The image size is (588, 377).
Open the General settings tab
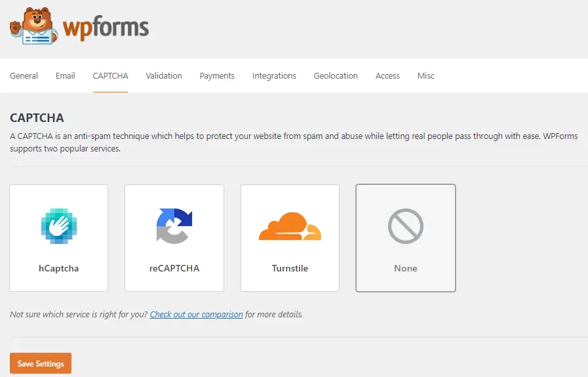pos(24,76)
